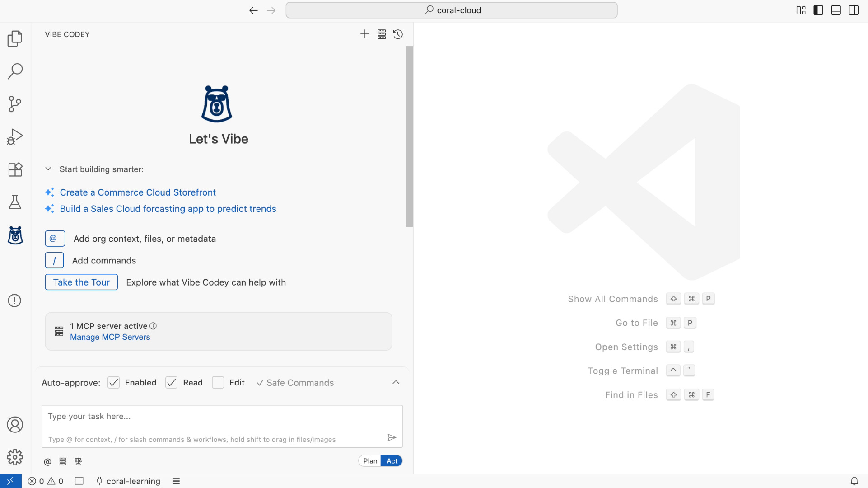Open the Vibe Codey bear sidebar icon
868x488 pixels.
point(15,235)
